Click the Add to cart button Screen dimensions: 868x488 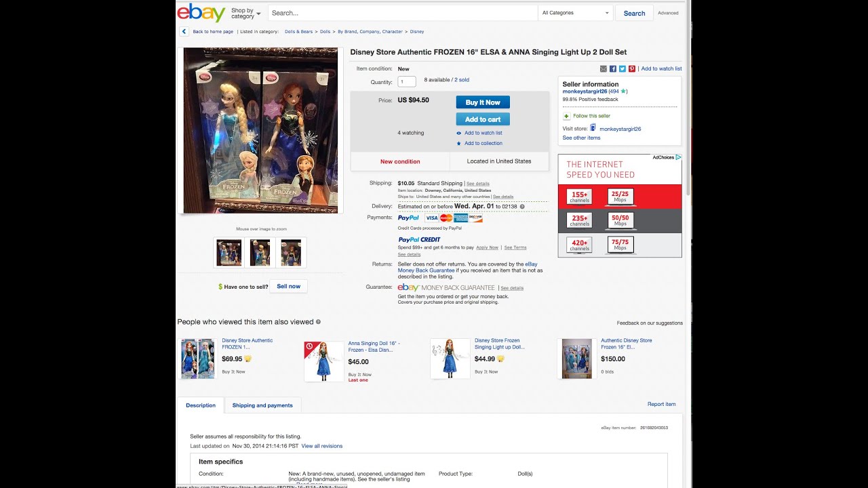tap(483, 119)
